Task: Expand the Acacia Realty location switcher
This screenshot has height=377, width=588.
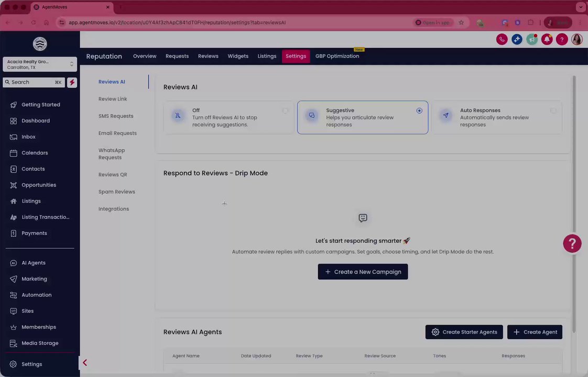Action: (40, 64)
